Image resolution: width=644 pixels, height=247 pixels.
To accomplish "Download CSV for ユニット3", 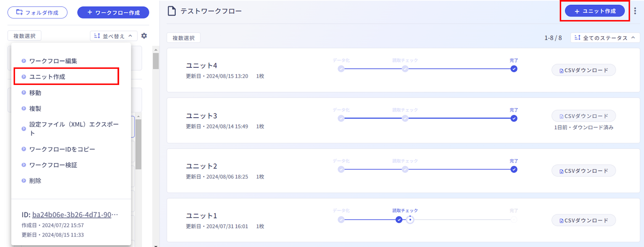I will tap(584, 116).
